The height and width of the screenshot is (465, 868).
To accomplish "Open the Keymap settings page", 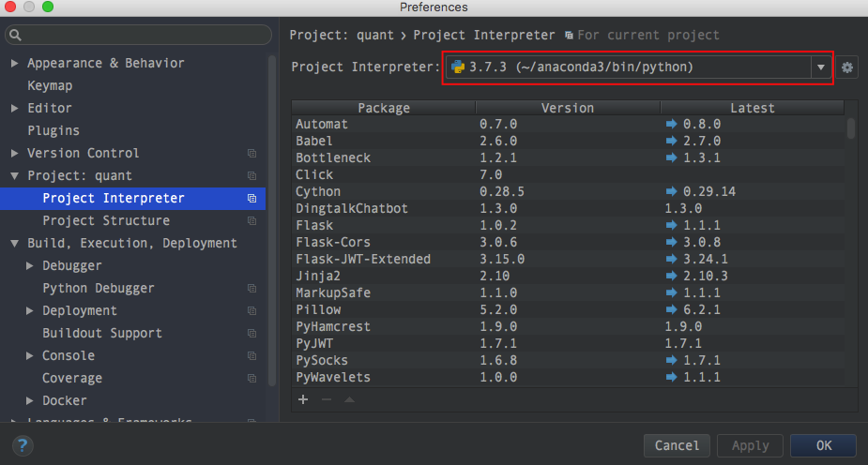I will coord(50,86).
